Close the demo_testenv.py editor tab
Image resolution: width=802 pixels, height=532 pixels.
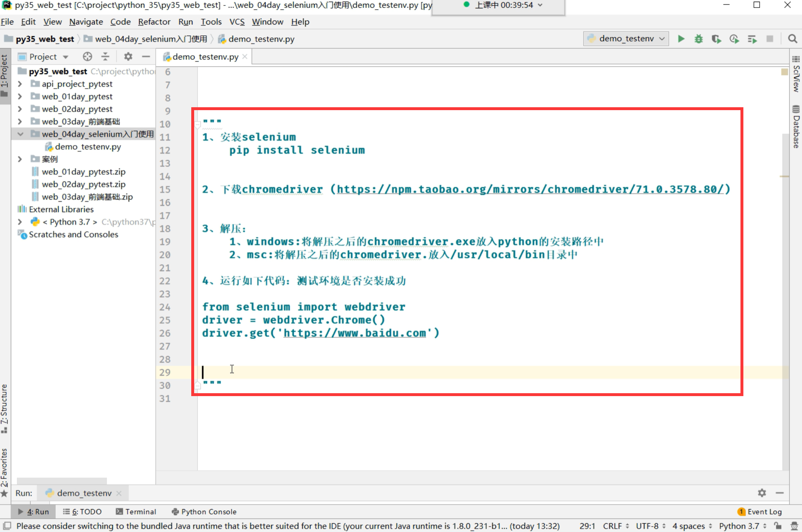[x=245, y=57]
